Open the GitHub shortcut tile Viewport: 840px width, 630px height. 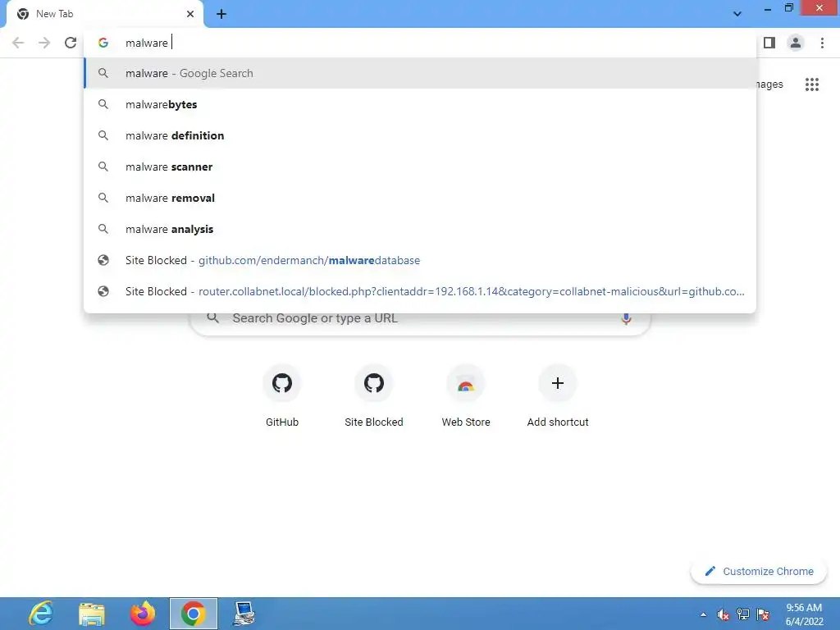tap(282, 396)
